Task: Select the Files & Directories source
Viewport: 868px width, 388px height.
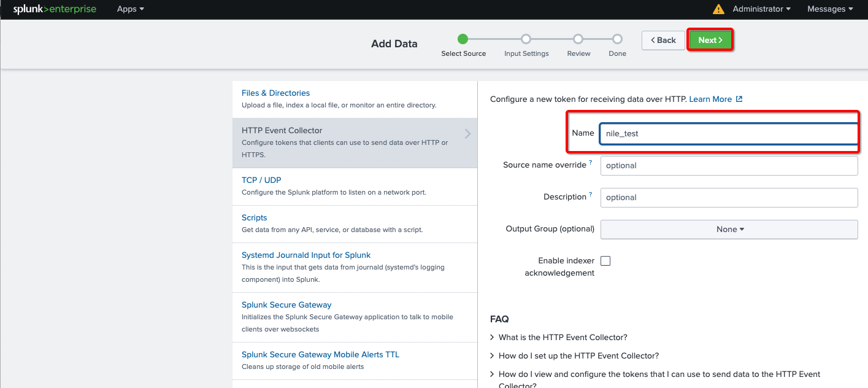Action: coord(275,93)
